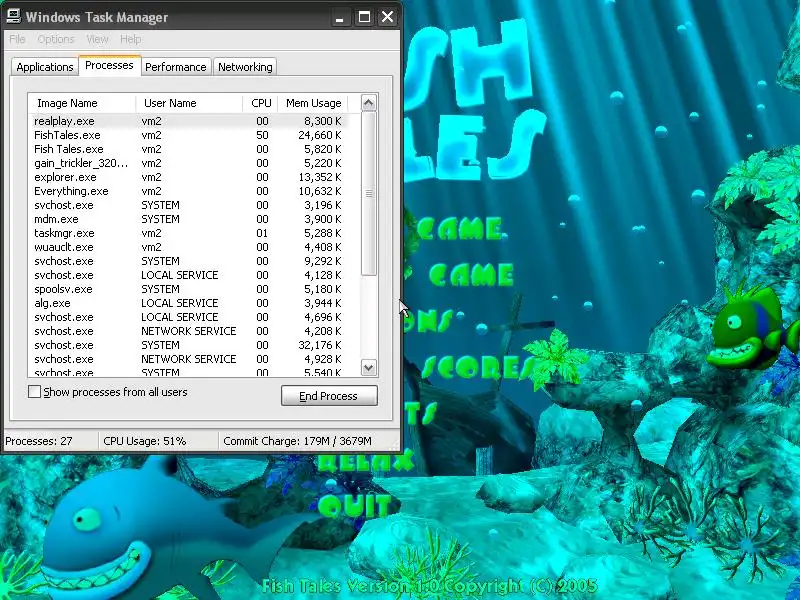Select the Fish Tales.exe process

pyautogui.click(x=188, y=149)
